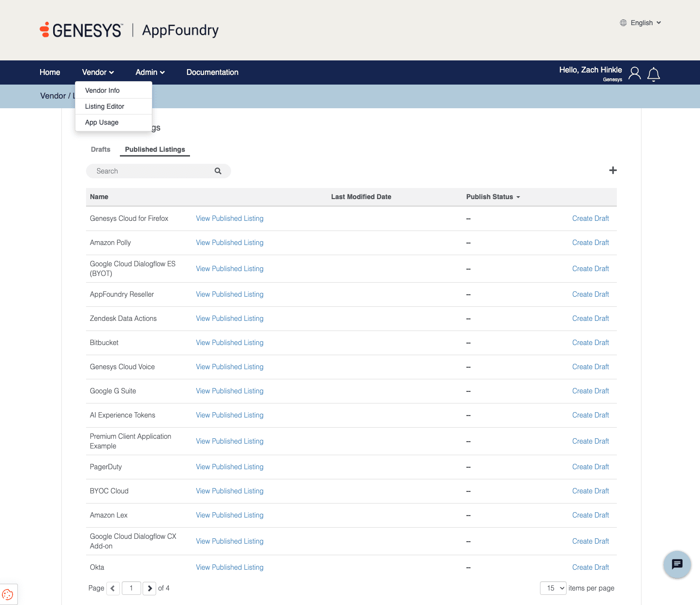Switch to the Drafts tab
Screen dimensions: 700x605
[x=101, y=149]
